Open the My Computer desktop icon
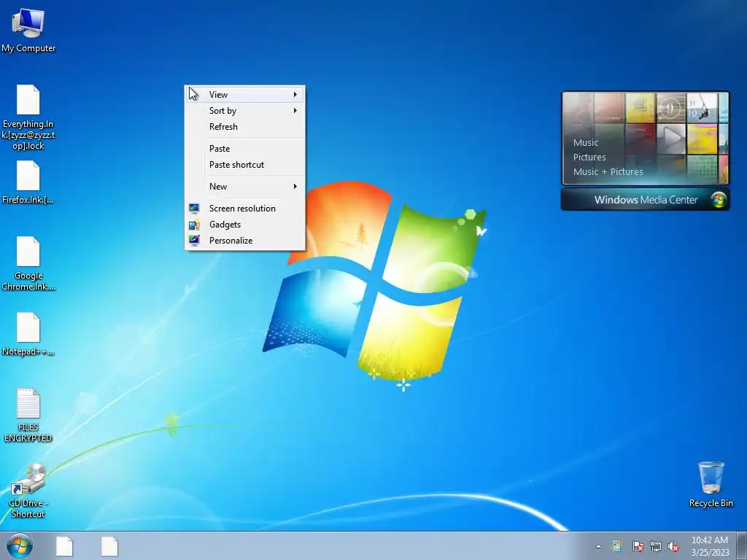Viewport: 747px width, 560px height. coord(28,30)
